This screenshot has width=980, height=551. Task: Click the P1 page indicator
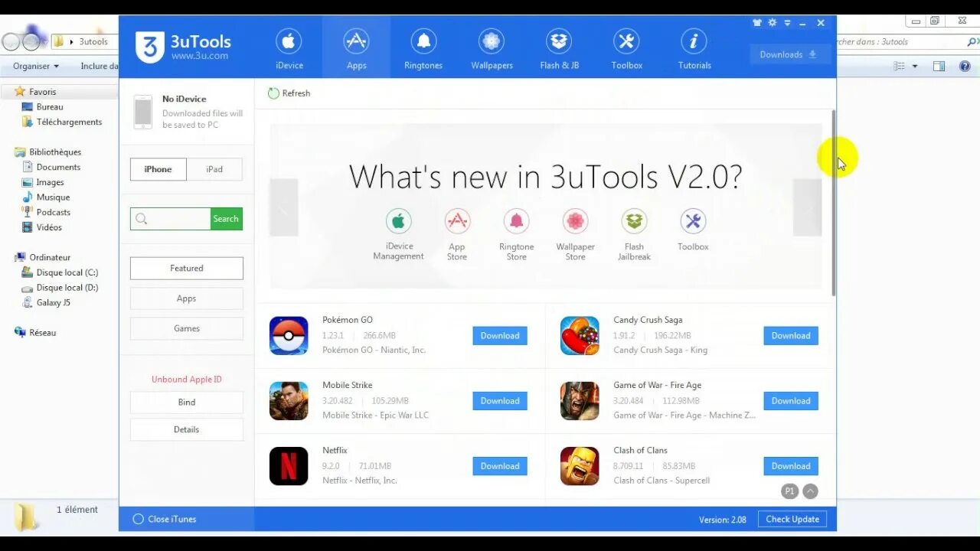point(789,491)
